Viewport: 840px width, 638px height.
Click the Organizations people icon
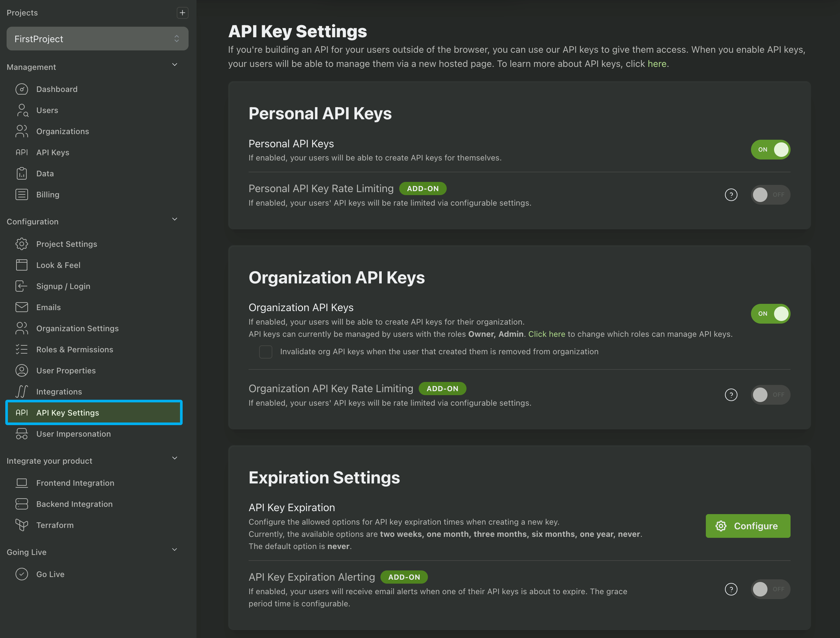22,131
